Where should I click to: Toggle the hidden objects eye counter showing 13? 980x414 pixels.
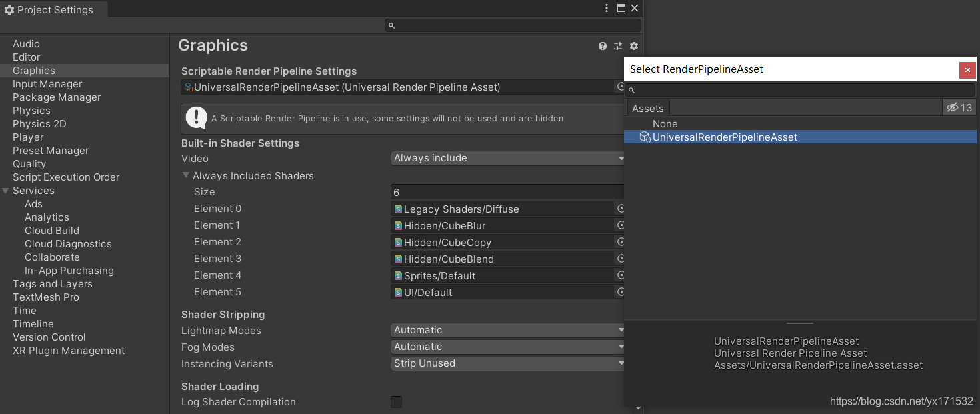pos(959,107)
